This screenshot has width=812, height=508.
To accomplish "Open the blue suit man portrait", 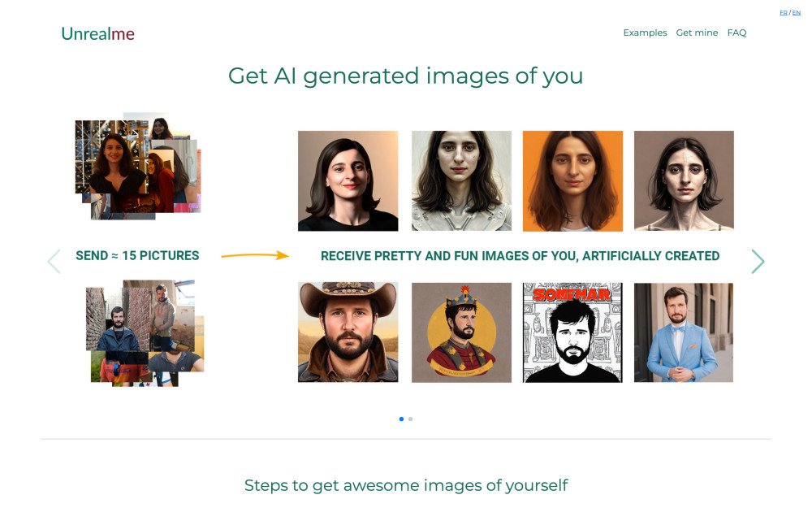I will tap(683, 332).
